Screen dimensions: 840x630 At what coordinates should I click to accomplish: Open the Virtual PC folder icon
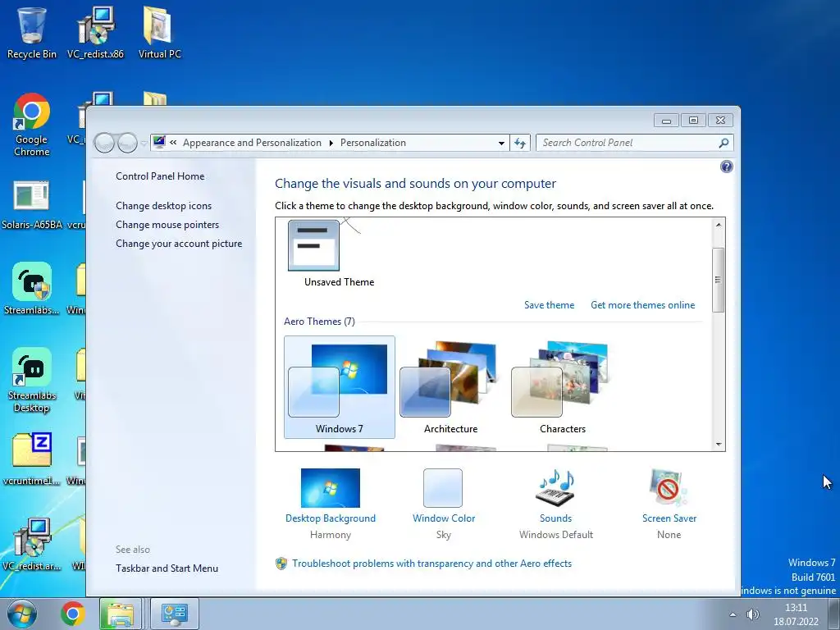coord(159,32)
